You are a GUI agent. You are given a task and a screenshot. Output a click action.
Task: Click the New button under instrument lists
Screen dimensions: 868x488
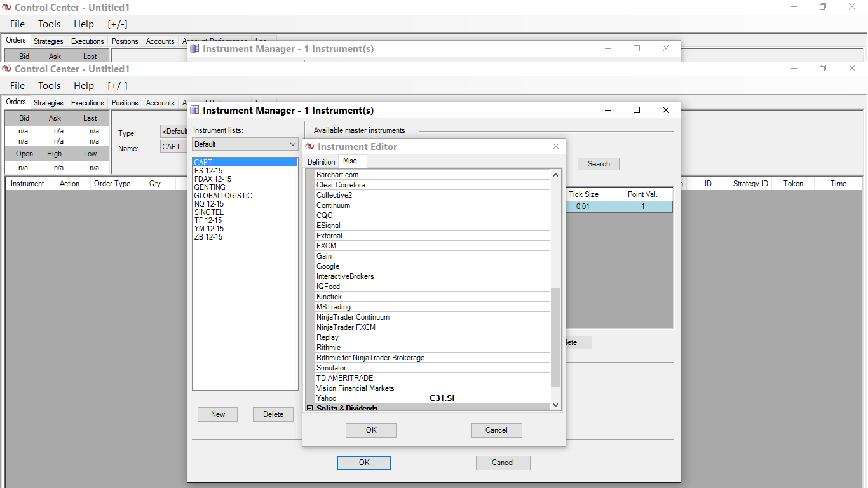click(x=218, y=414)
